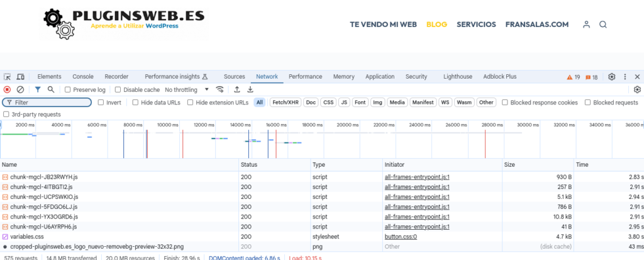Select the Network tab
Image resolution: width=644 pixels, height=260 pixels.
[x=267, y=77]
